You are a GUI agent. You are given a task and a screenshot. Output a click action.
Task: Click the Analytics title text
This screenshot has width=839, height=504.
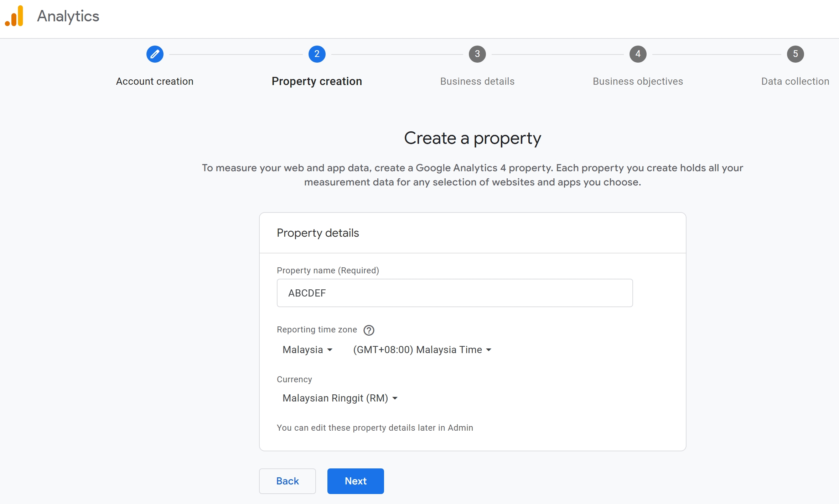coord(68,16)
